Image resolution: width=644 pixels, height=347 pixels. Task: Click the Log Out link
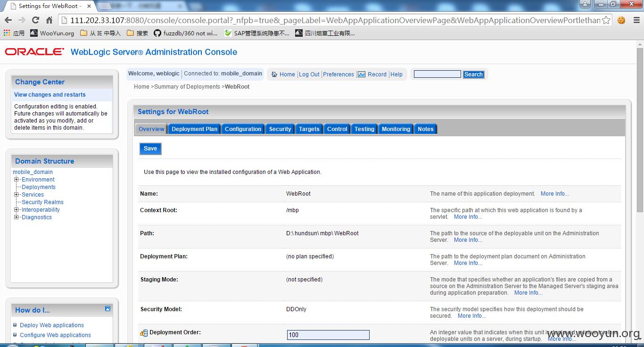pos(309,74)
